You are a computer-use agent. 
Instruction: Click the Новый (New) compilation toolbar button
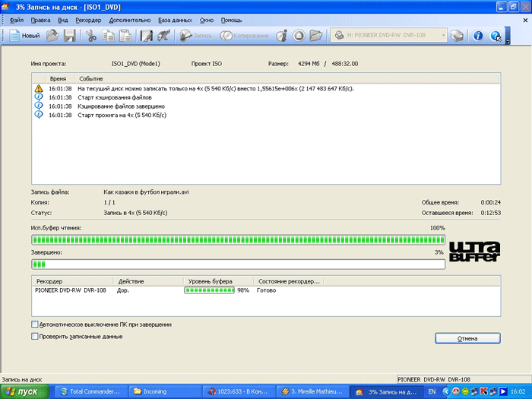pyautogui.click(x=25, y=36)
